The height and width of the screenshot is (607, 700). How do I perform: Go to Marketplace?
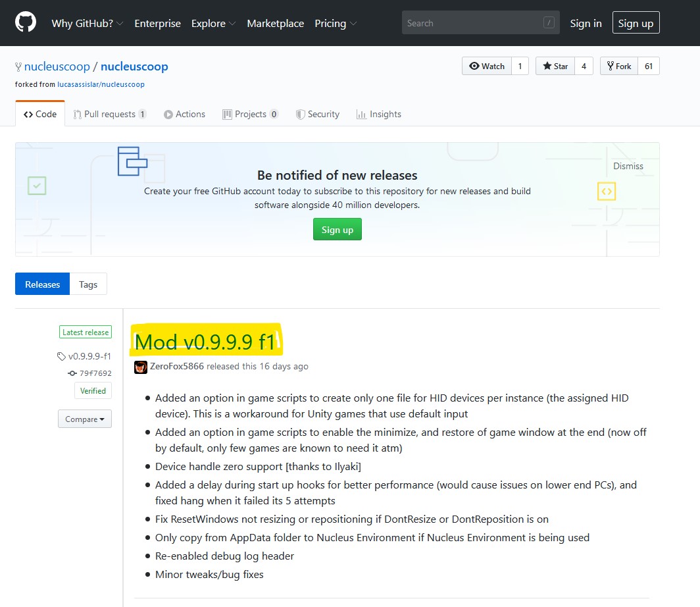[x=276, y=23]
